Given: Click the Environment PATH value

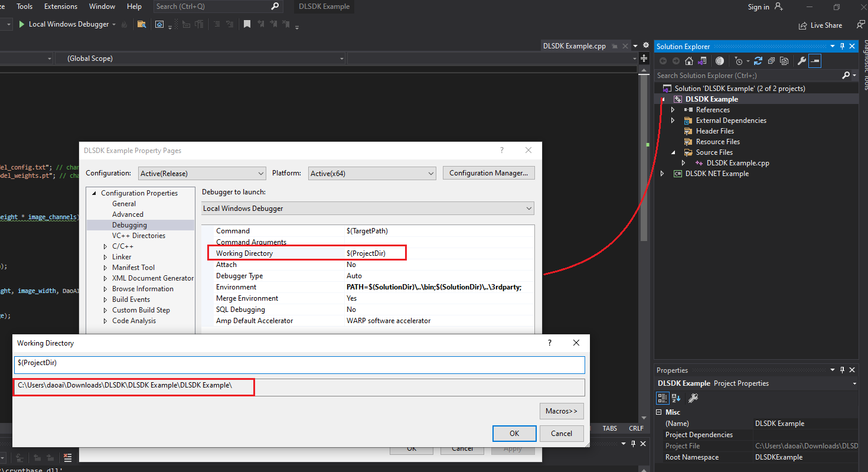Looking at the screenshot, I should pos(434,287).
